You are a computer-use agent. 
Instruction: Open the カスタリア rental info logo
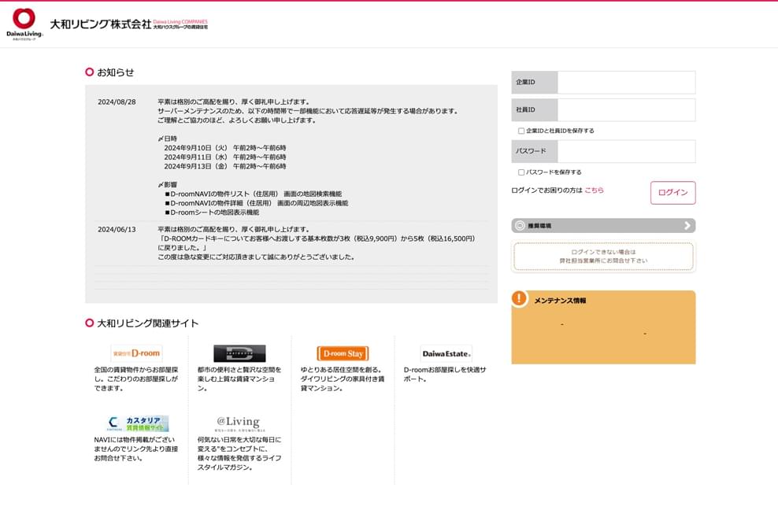click(138, 423)
